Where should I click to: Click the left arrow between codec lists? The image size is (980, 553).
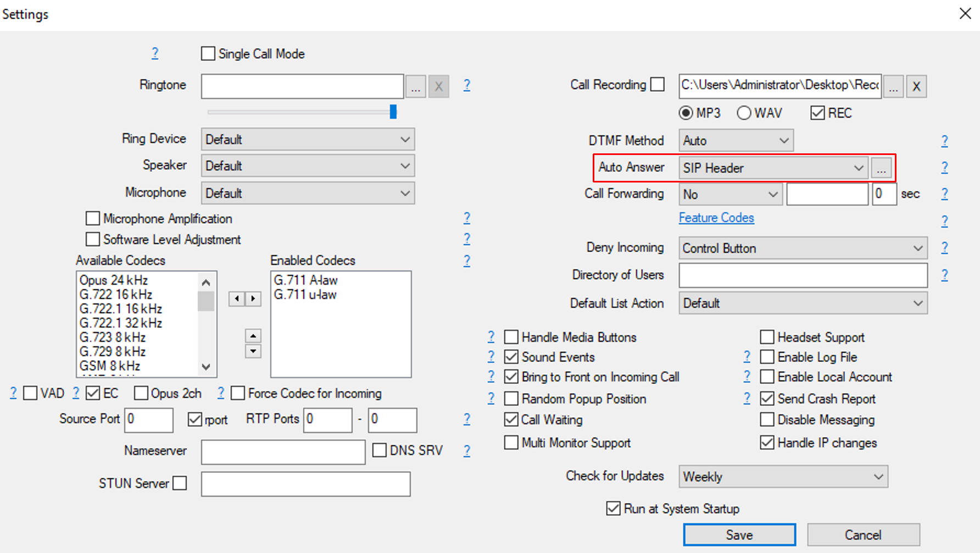click(x=237, y=298)
